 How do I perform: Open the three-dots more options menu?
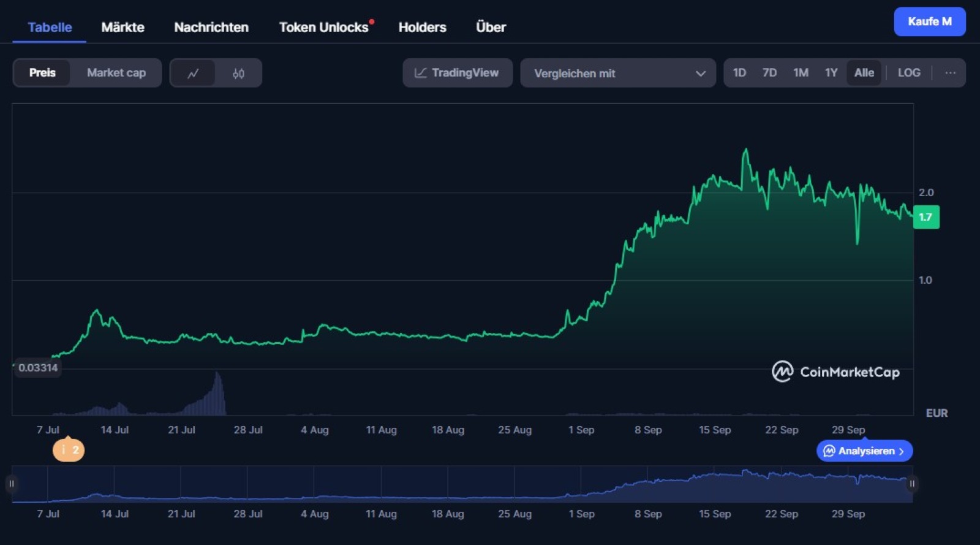click(950, 73)
